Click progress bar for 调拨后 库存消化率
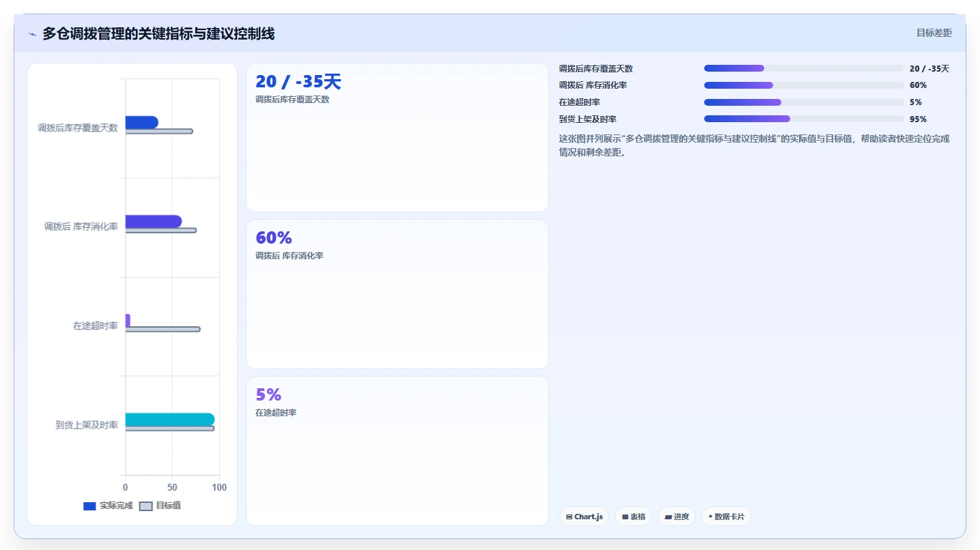This screenshot has width=980, height=550. [x=804, y=85]
